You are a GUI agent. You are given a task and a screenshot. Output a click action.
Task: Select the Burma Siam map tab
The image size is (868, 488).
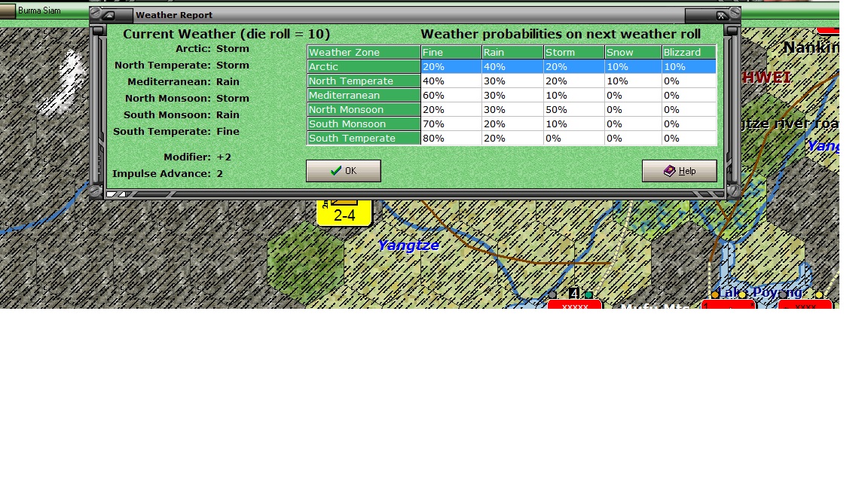(x=38, y=11)
